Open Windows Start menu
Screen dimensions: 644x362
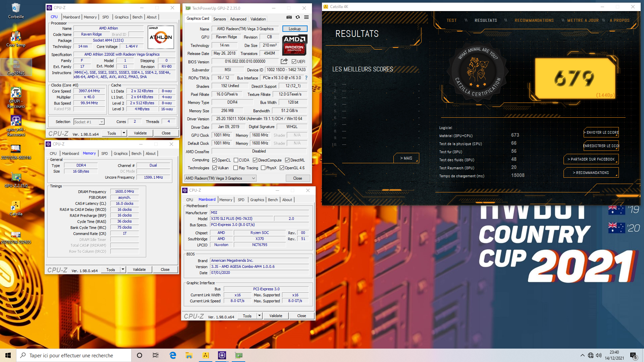tap(8, 355)
